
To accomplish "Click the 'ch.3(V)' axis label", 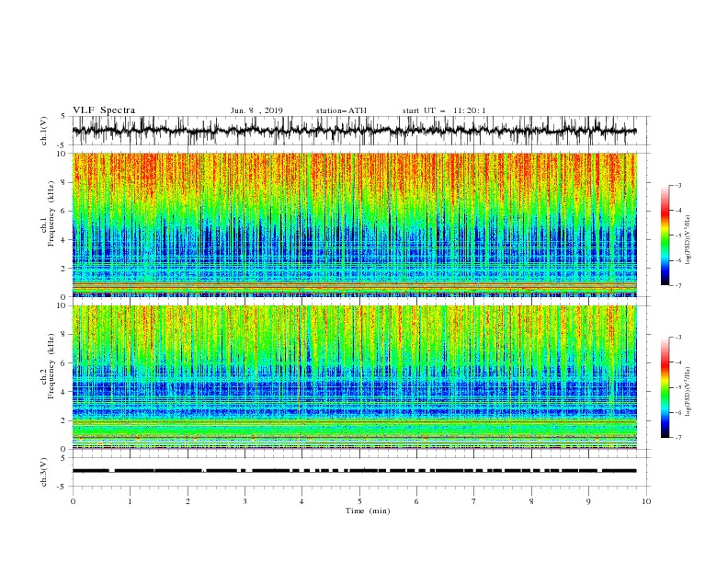I will pos(44,472).
